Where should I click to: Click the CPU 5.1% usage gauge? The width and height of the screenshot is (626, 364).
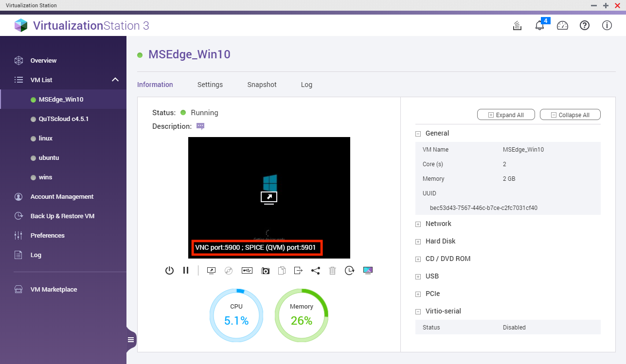click(236, 314)
